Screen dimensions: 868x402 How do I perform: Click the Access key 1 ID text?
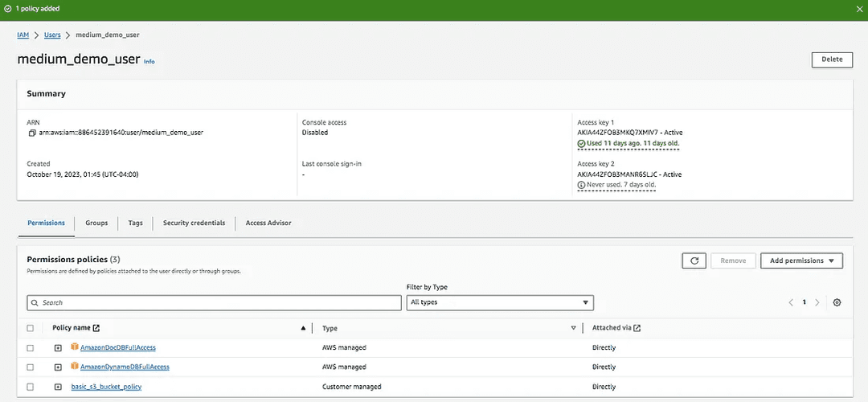pos(617,133)
